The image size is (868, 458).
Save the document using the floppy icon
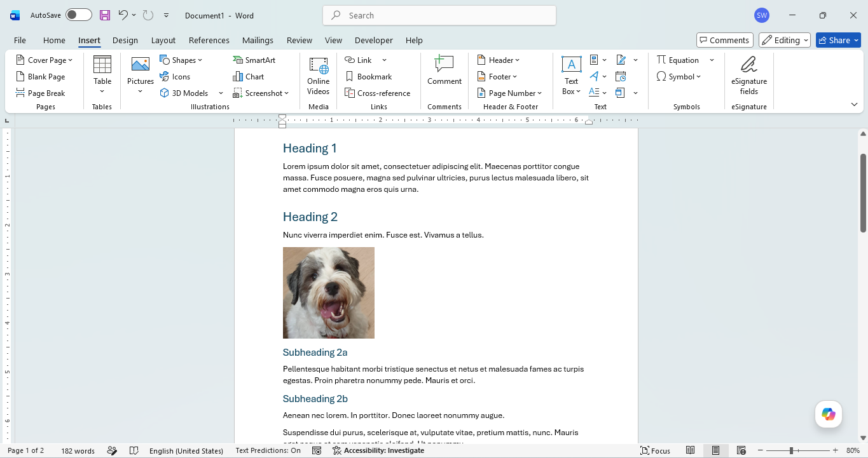tap(105, 15)
